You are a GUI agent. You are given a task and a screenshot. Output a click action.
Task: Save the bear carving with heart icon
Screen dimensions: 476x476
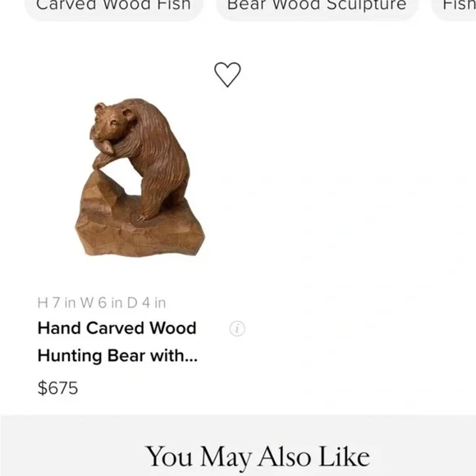227,75
